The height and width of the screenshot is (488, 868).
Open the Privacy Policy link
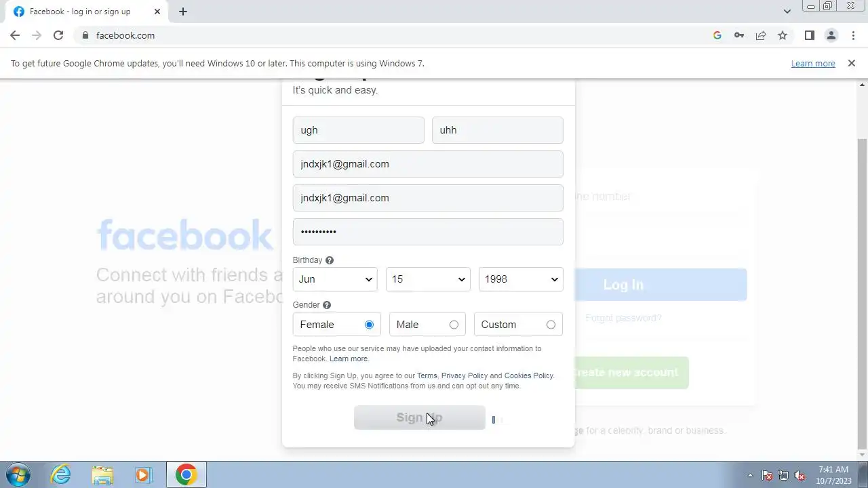pos(465,375)
